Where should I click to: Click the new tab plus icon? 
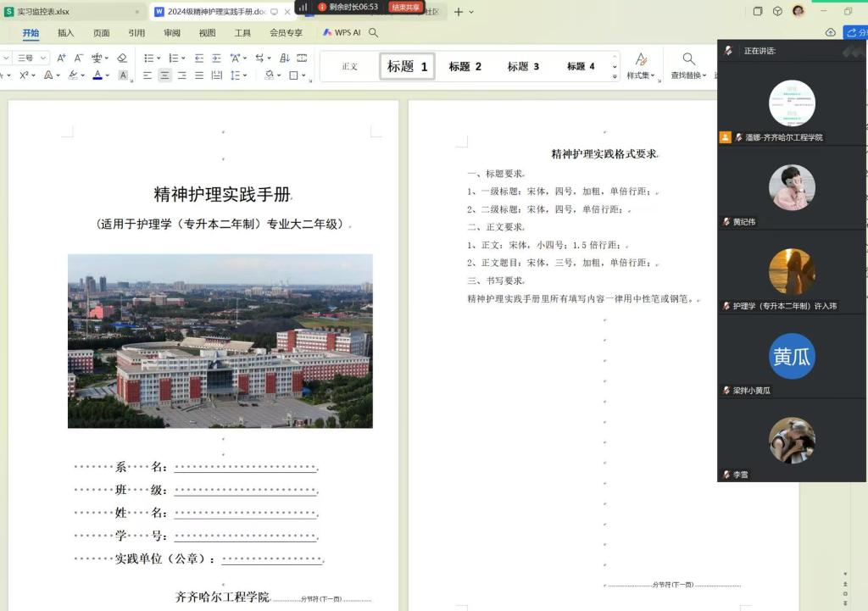[459, 12]
